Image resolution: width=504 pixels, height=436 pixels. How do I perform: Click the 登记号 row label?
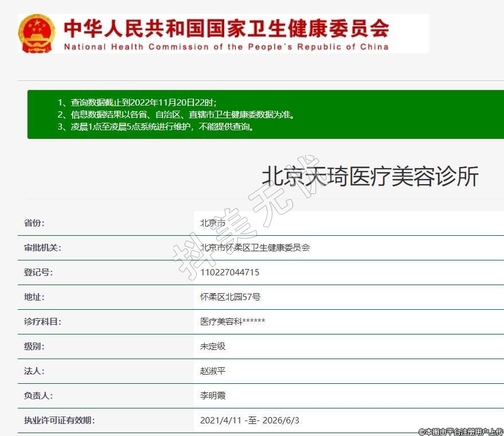(38, 272)
